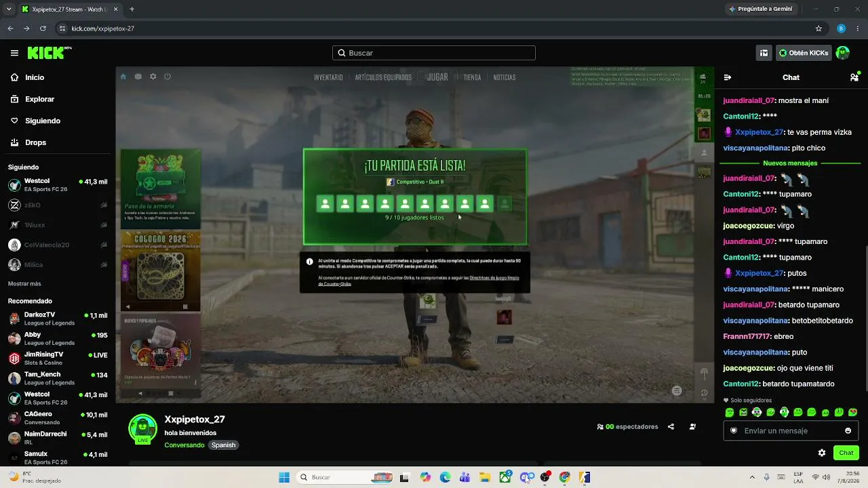Go to the KICK logo homepage
Viewport: 868px width, 488px height.
pyautogui.click(x=50, y=53)
